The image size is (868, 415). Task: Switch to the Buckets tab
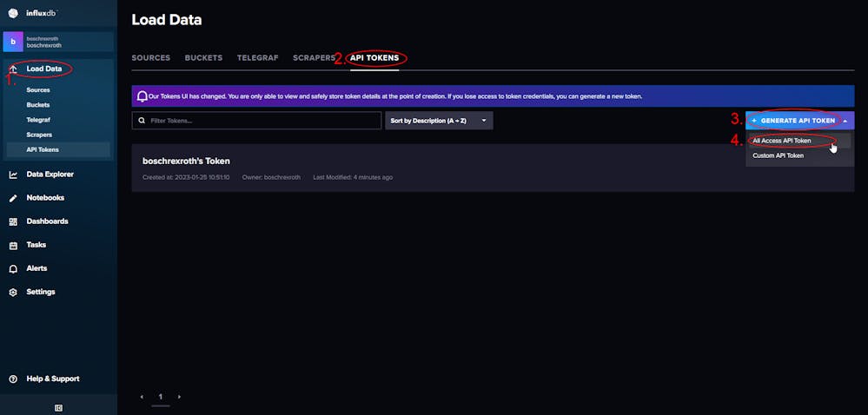(x=203, y=57)
